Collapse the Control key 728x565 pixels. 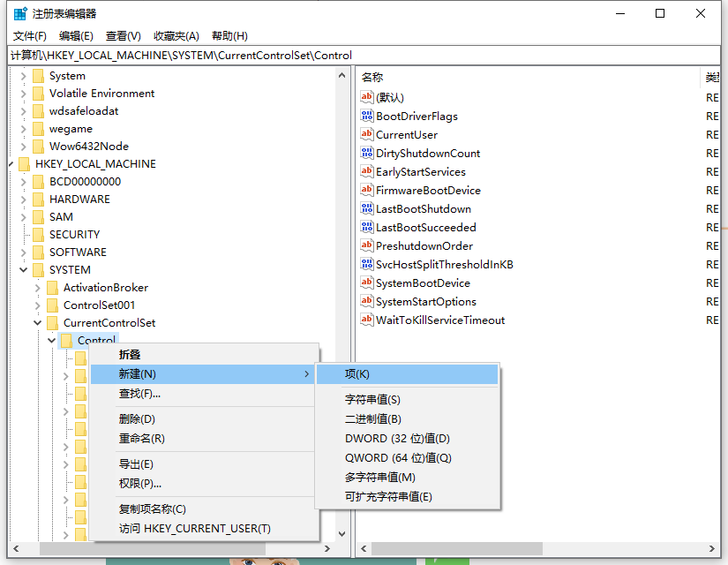click(x=51, y=341)
